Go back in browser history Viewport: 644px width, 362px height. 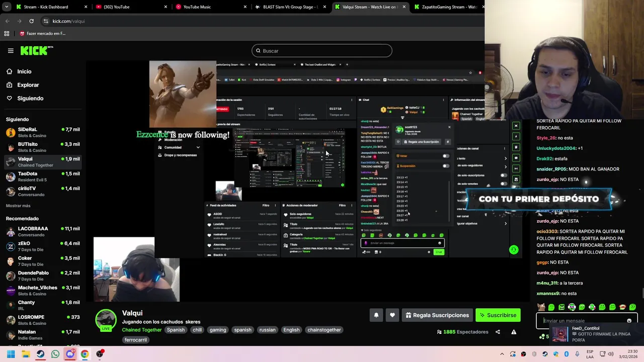[x=7, y=21]
